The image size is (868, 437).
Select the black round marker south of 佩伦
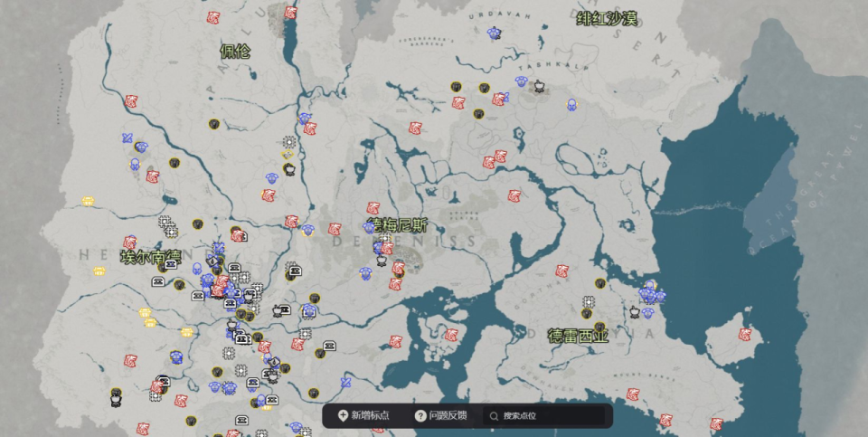point(214,124)
